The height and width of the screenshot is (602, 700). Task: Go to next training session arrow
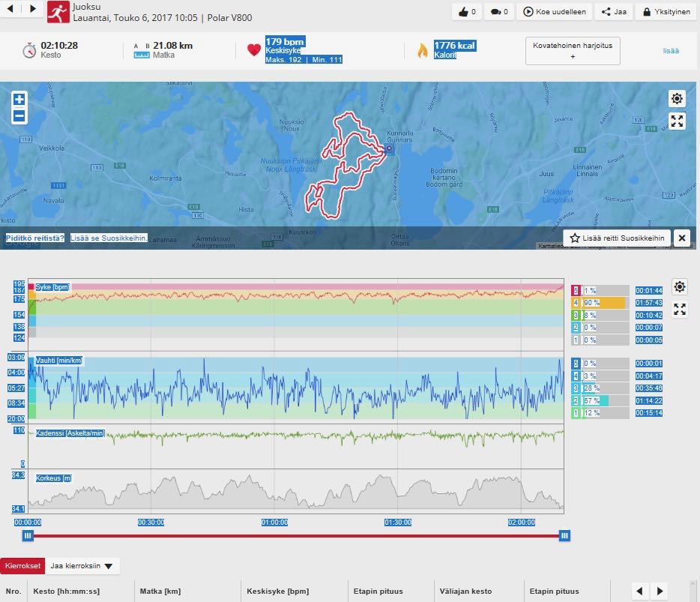[x=31, y=9]
